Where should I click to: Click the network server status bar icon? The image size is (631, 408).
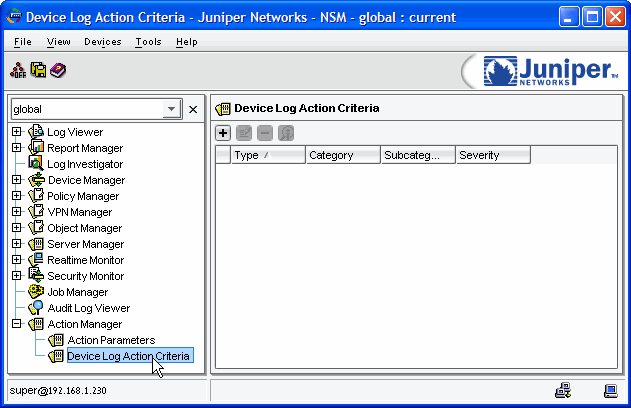point(563,390)
